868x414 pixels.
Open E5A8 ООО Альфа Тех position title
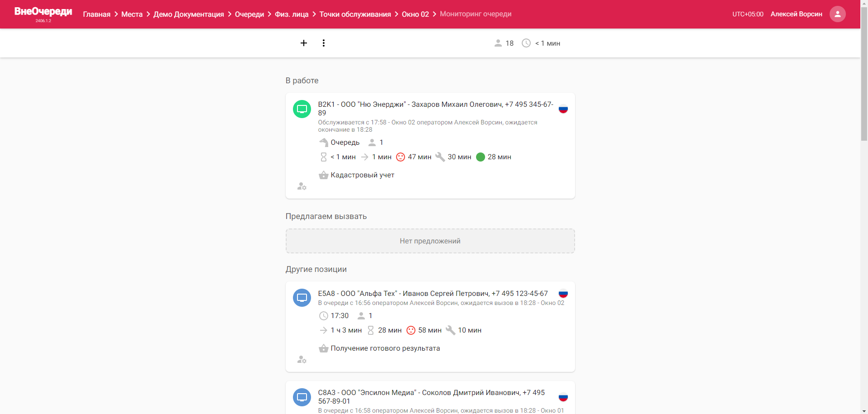coord(433,294)
